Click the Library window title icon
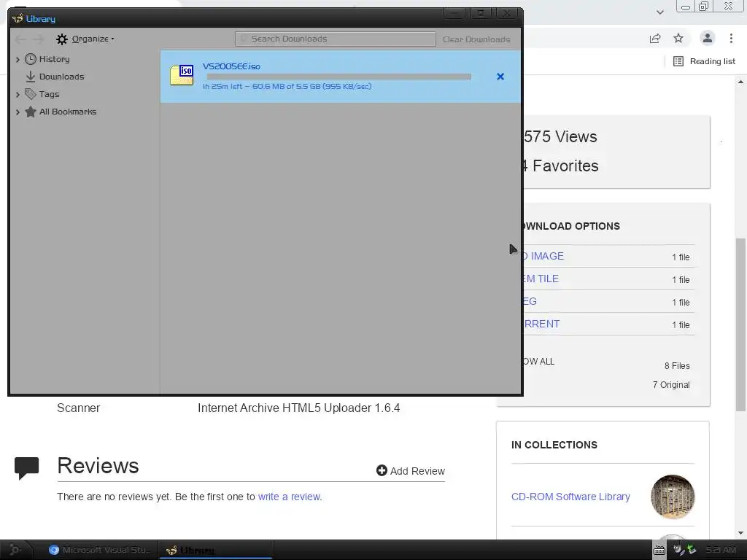 pos(18,18)
